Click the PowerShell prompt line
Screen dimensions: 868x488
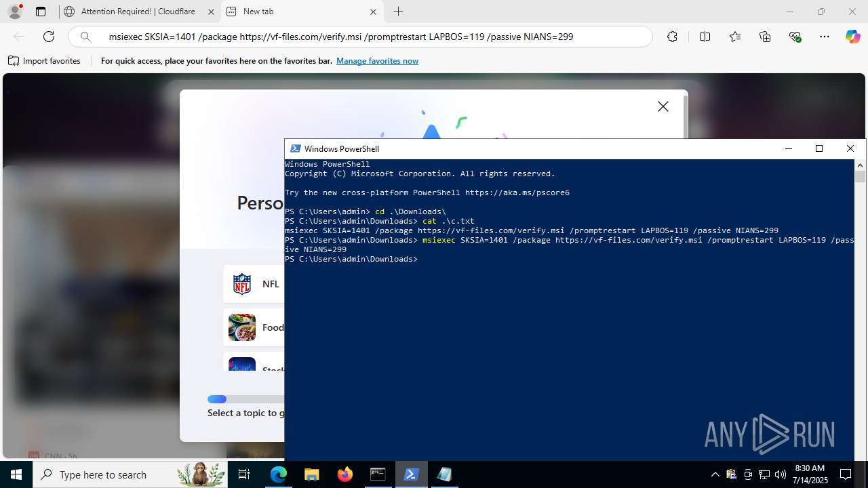(351, 259)
